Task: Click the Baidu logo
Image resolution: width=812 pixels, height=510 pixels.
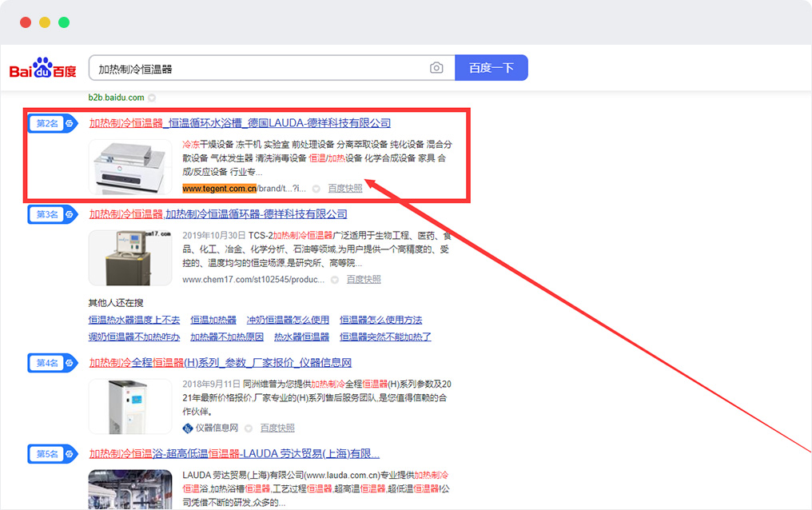Action: click(x=43, y=68)
